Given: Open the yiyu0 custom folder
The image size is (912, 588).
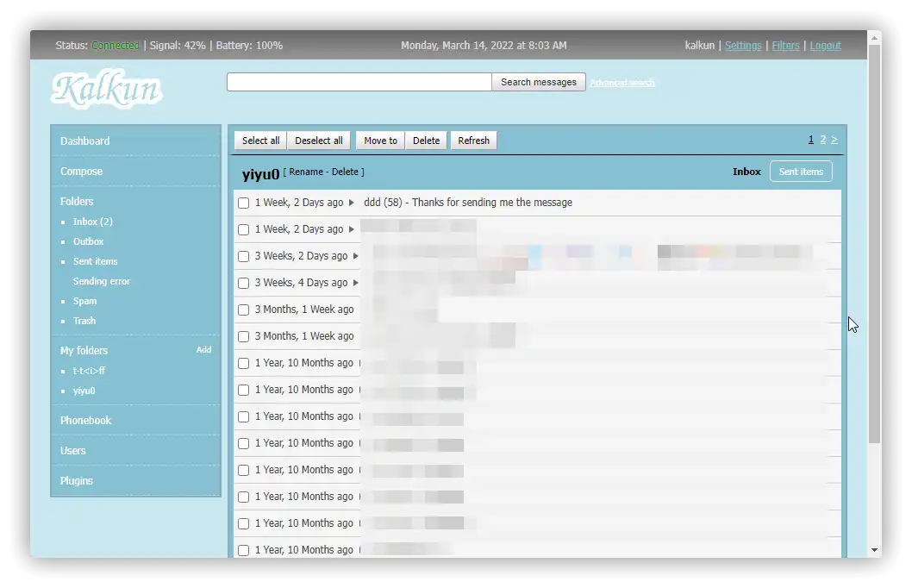Looking at the screenshot, I should click(x=84, y=391).
